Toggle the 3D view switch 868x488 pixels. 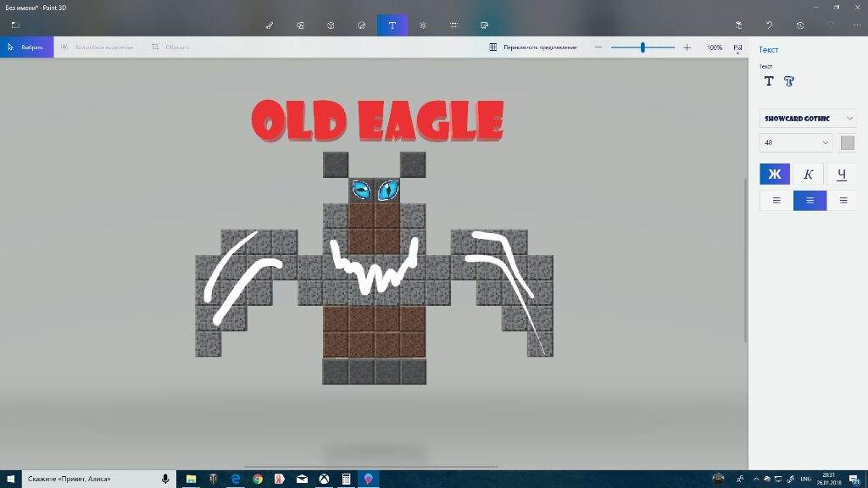click(x=533, y=47)
